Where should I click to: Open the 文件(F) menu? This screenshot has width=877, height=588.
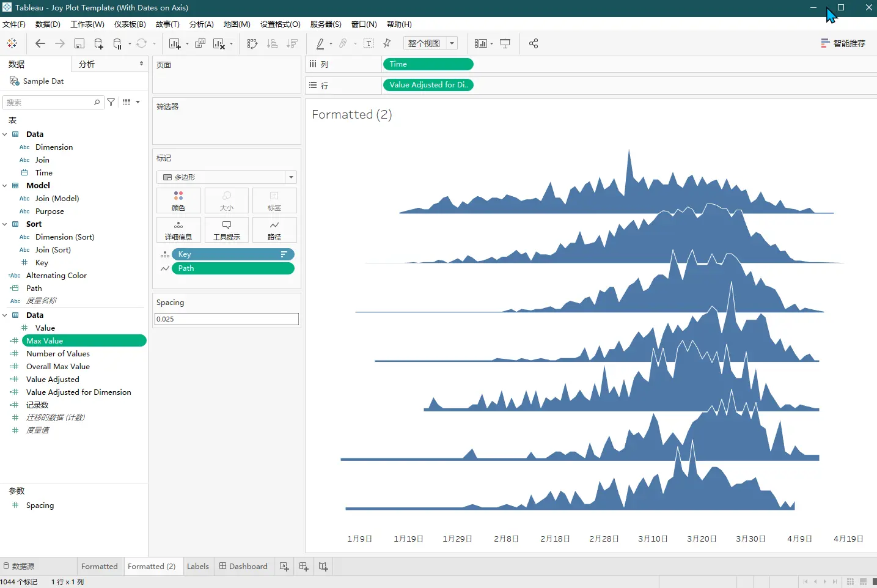tap(14, 24)
